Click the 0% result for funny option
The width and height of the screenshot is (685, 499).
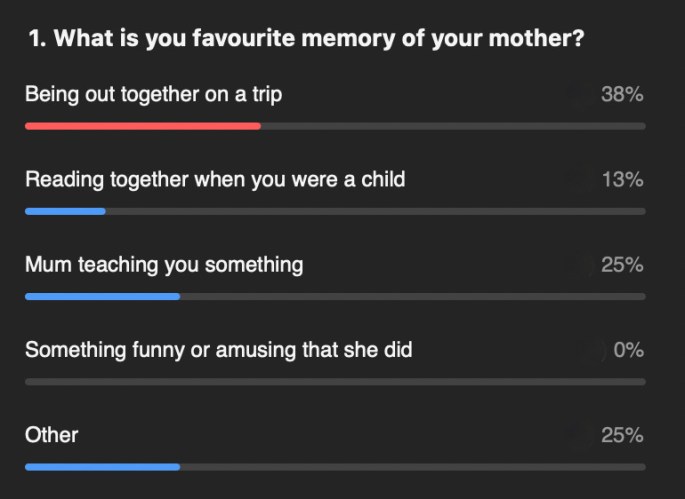627,350
